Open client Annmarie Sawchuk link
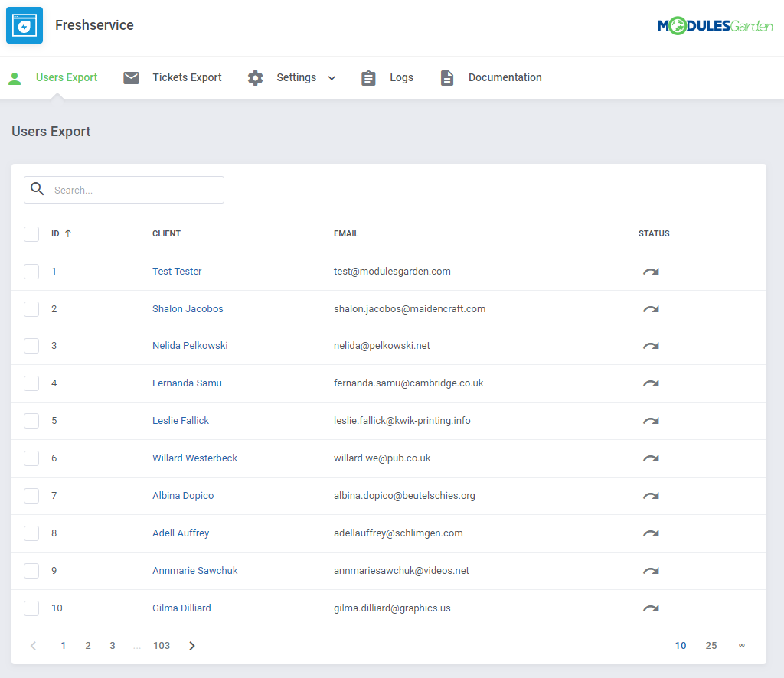Image resolution: width=784 pixels, height=678 pixels. coord(195,571)
